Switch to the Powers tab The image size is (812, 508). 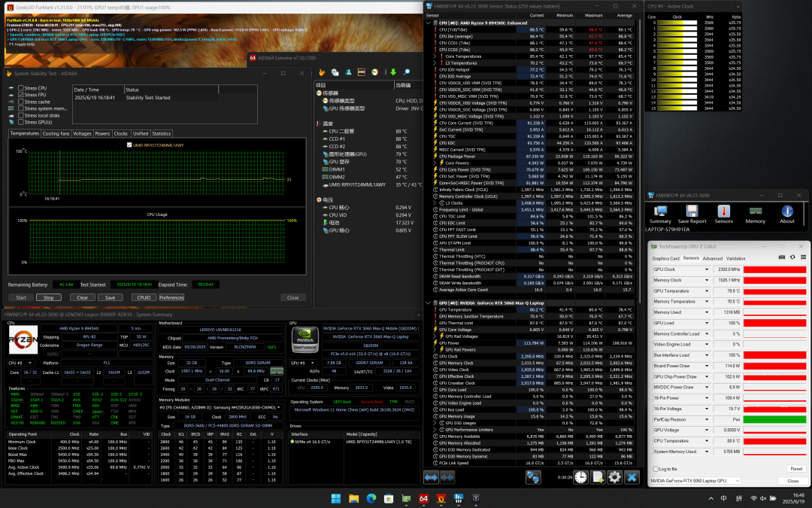[102, 134]
